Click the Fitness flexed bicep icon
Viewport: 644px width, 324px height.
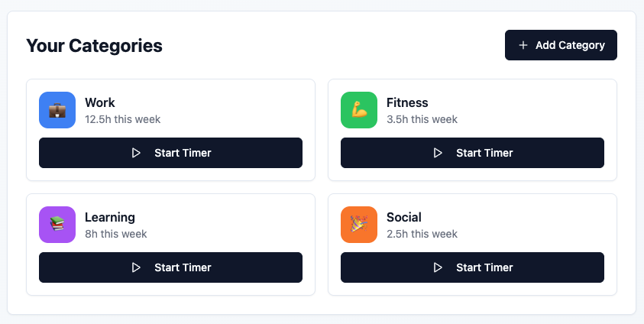tap(359, 110)
